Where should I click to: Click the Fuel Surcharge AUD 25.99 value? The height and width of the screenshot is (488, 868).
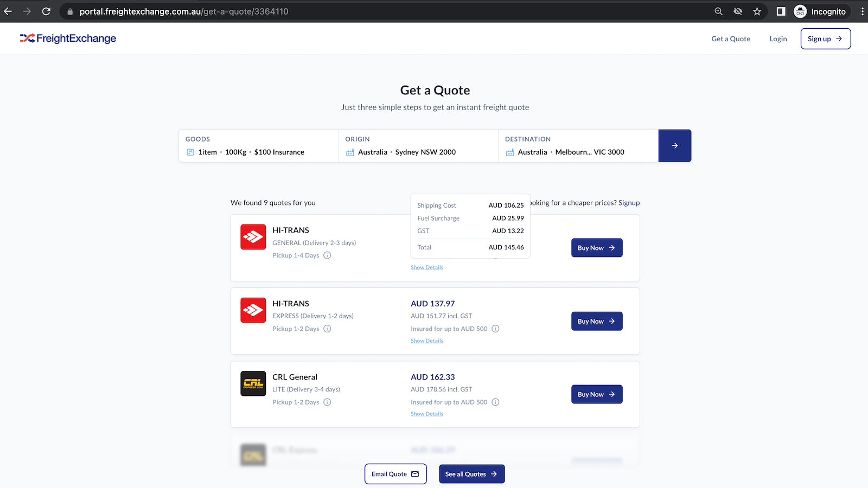pos(508,218)
